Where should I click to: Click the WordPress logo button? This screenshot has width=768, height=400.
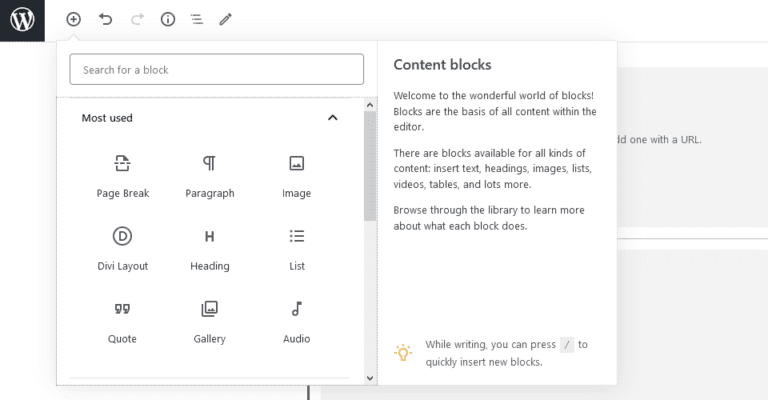[x=22, y=20]
